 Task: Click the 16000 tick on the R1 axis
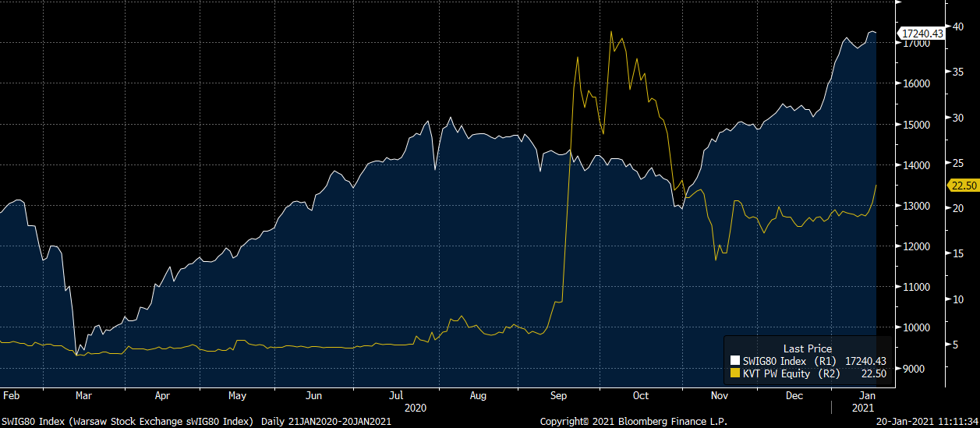915,83
